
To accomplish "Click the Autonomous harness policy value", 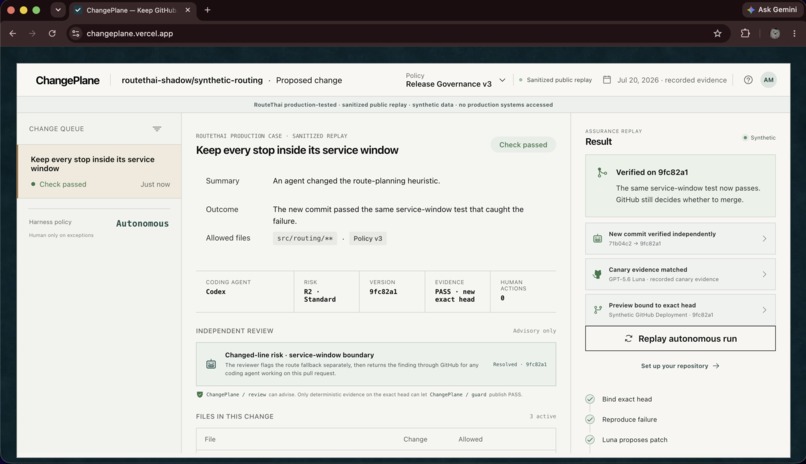I will [142, 224].
